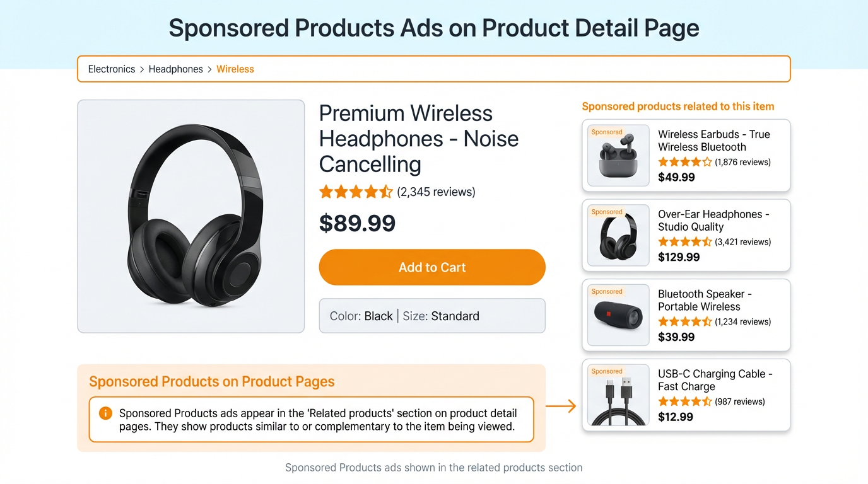The image size is (868, 484).
Task: Click the main headphones product image
Action: pos(191,216)
